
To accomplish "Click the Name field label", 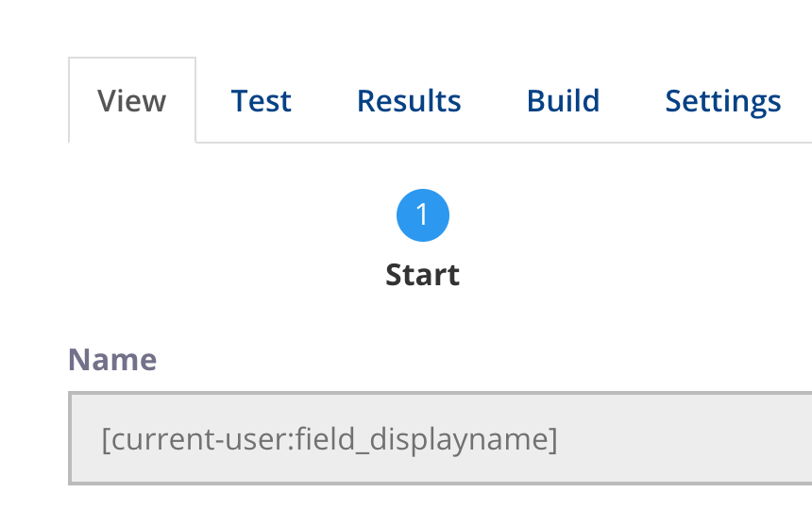I will (x=112, y=359).
